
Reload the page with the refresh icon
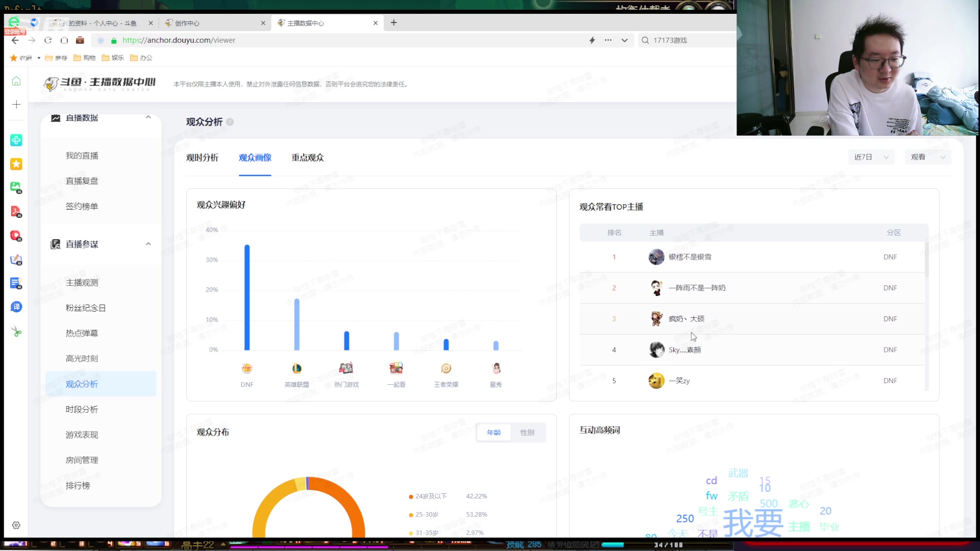coord(48,40)
